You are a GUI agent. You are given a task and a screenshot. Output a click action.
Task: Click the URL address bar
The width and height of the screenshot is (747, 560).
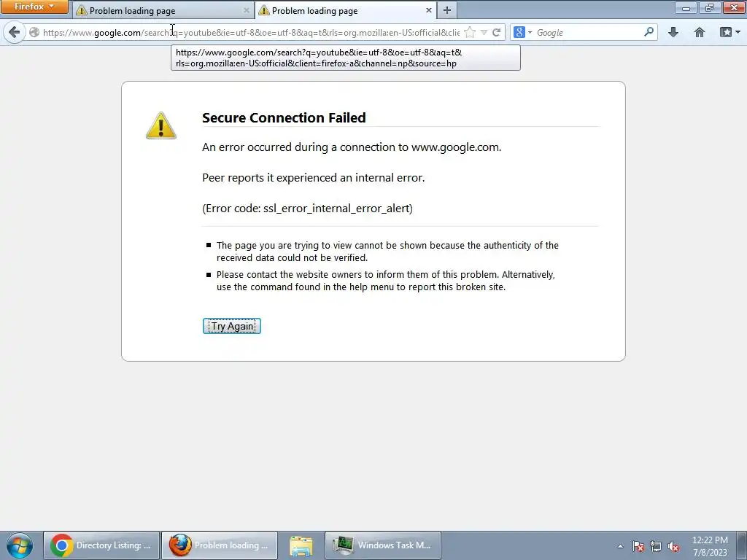click(251, 32)
